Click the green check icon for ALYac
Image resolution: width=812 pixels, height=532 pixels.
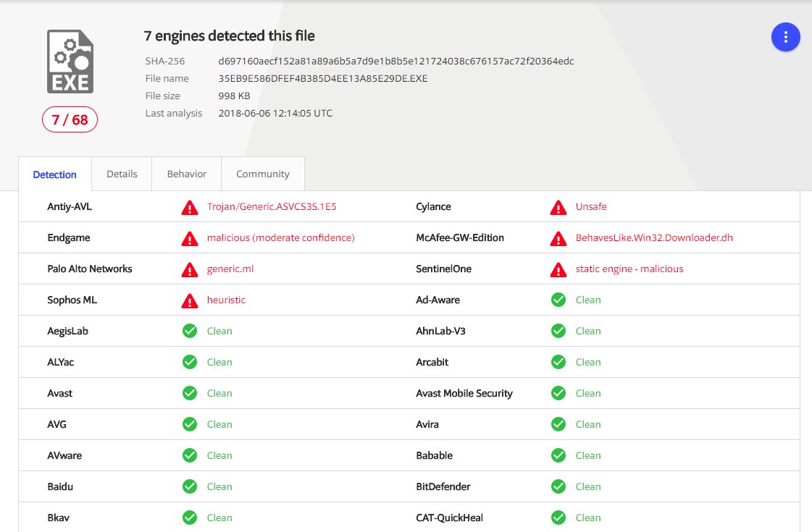(190, 362)
